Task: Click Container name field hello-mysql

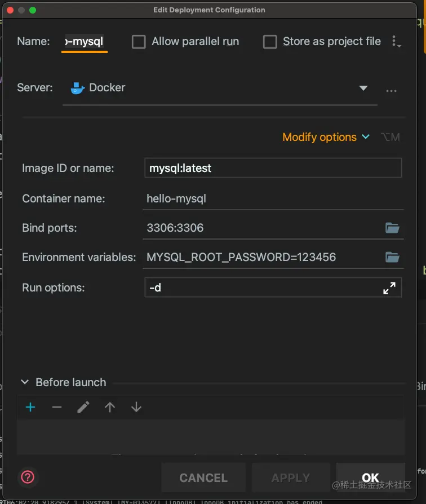Action: point(273,198)
